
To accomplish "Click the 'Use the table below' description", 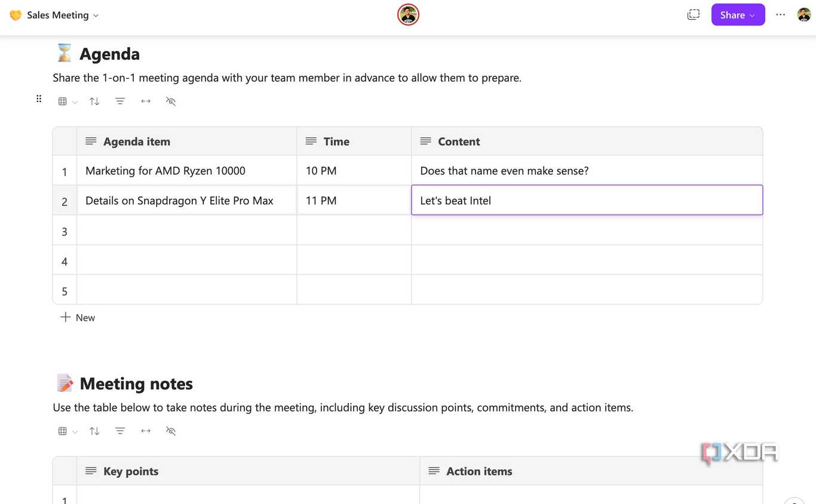I will [343, 407].
